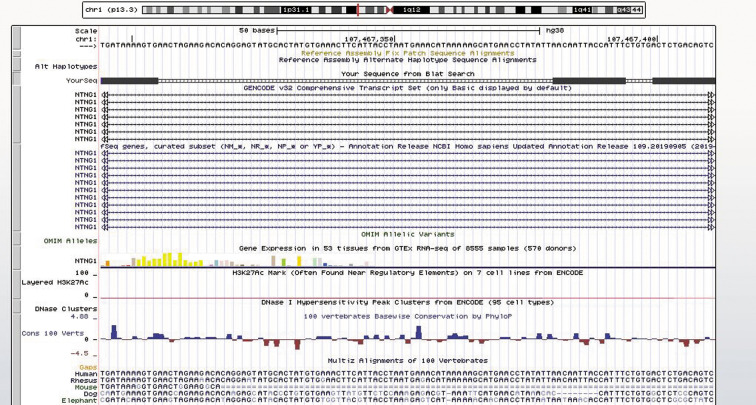Open 'Multiz Alignments of 100 Vertebrates' title
Image resolution: width=756 pixels, height=405 pixels.
(x=407, y=361)
